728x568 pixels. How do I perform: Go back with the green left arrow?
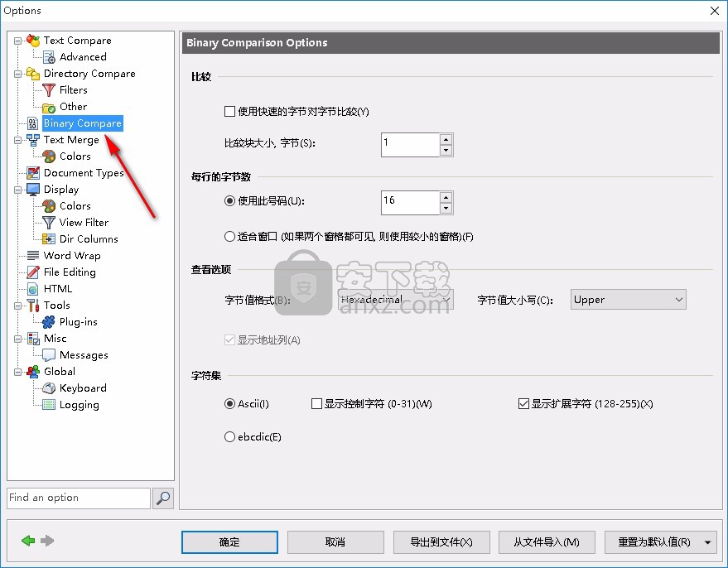pos(28,541)
